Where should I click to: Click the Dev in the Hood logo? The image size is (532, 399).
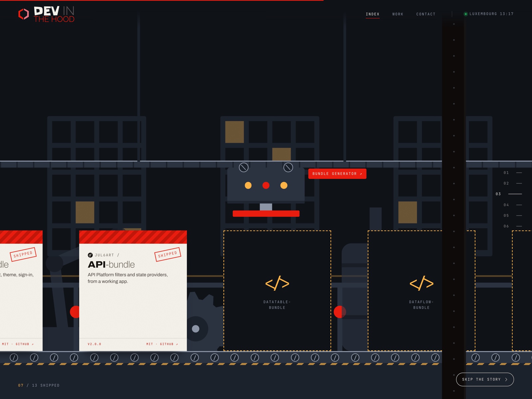point(46,14)
